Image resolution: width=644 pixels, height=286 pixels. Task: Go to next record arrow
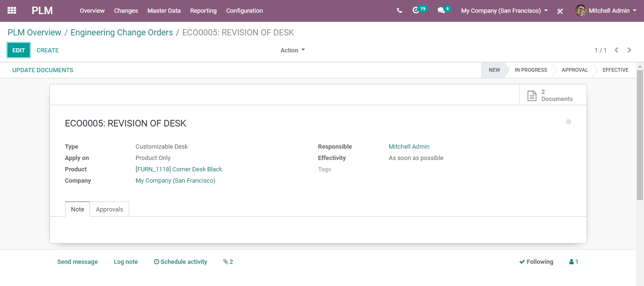[629, 50]
